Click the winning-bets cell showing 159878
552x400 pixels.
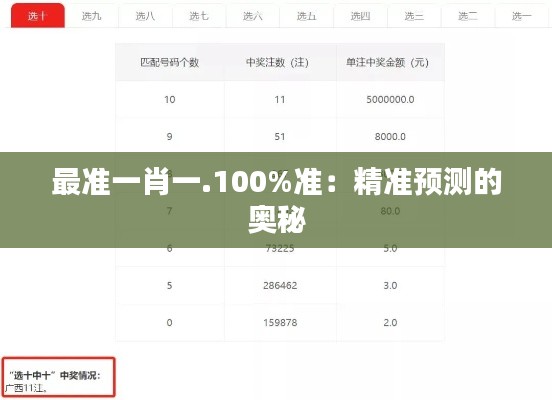click(x=280, y=323)
